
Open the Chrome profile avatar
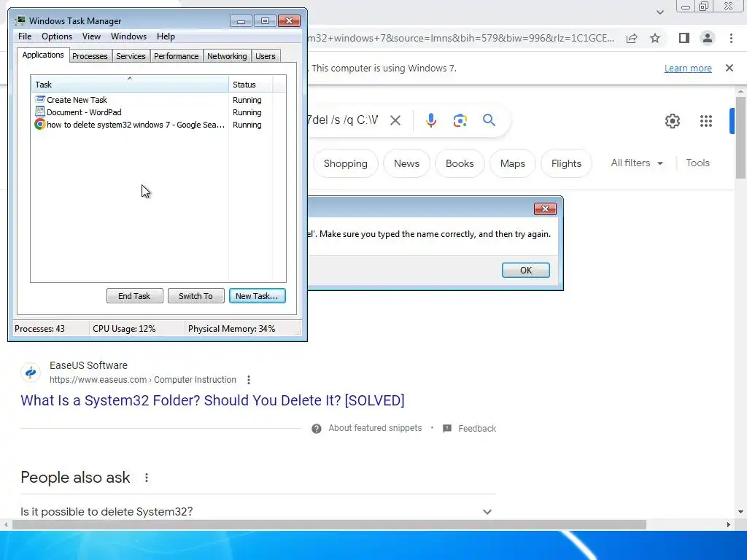[x=708, y=38]
